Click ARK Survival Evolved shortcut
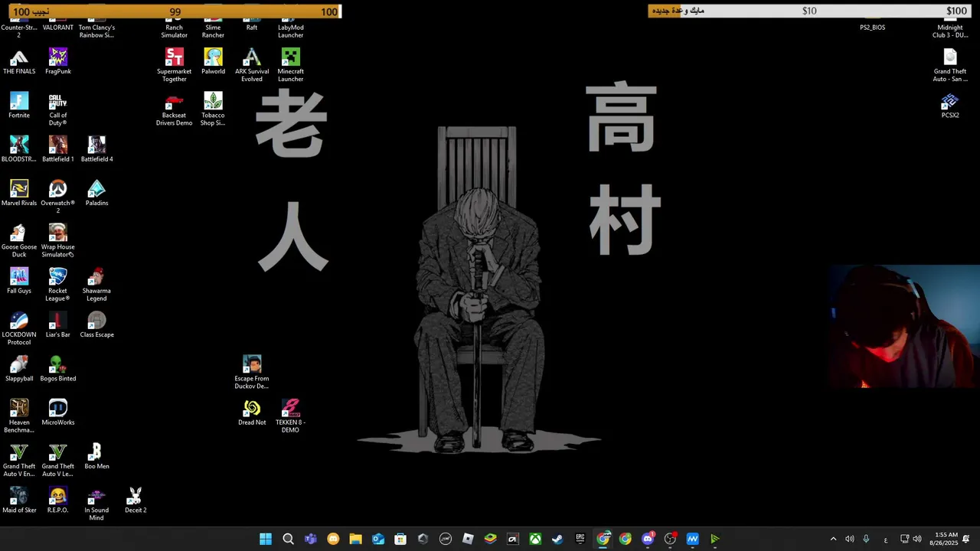980x551 pixels. pyautogui.click(x=252, y=65)
